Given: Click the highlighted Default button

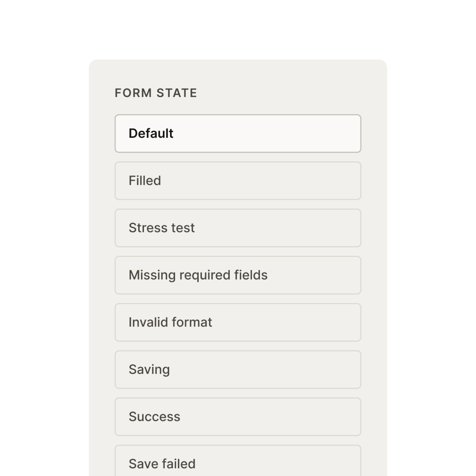Looking at the screenshot, I should coord(238,133).
